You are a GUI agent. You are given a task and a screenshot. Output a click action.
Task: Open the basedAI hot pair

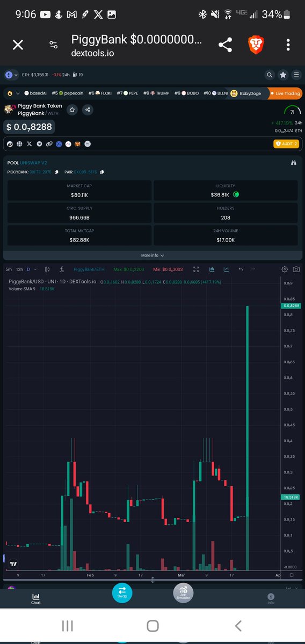coord(35,93)
